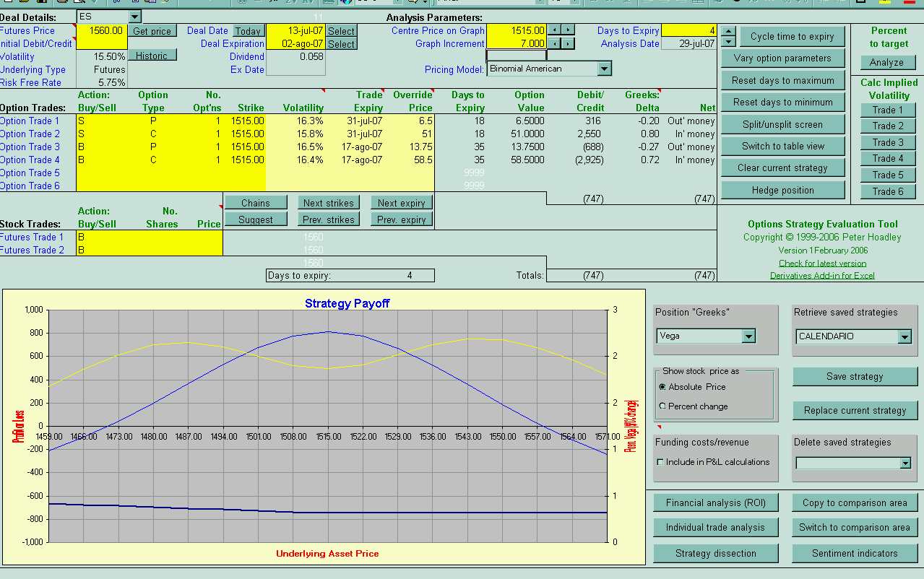This screenshot has height=579, width=924.
Task: Select the Percent change radio button
Action: (662, 406)
